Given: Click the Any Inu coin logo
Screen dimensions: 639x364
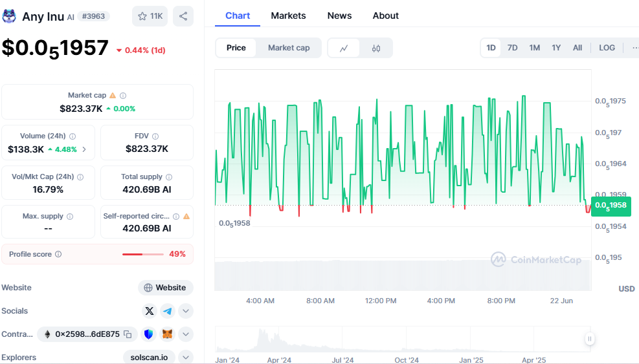Looking at the screenshot, I should coord(9,16).
